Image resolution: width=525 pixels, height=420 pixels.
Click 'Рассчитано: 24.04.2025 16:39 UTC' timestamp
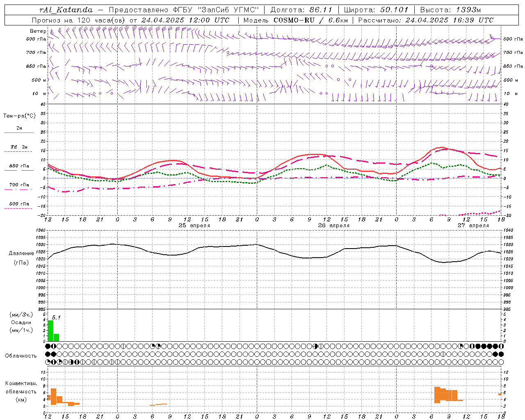(x=426, y=20)
